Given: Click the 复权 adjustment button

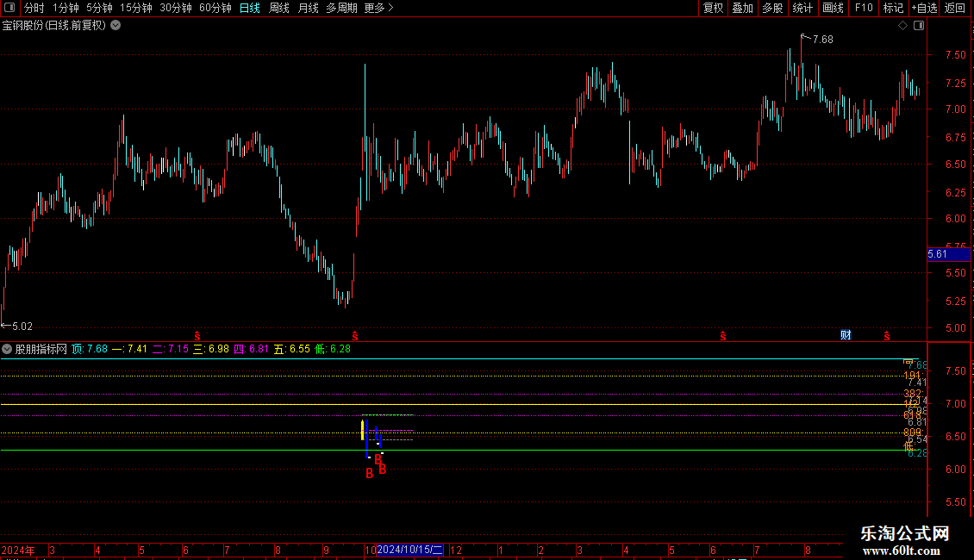Looking at the screenshot, I should click(x=713, y=8).
